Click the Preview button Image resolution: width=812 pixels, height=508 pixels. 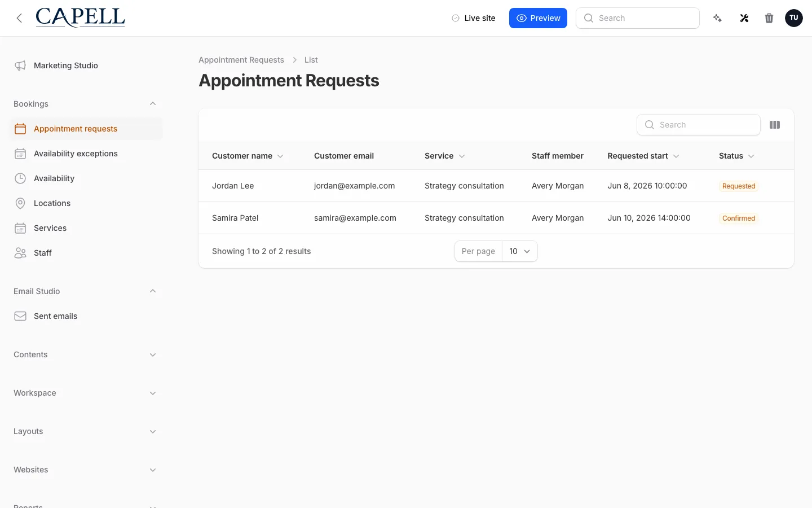click(538, 18)
